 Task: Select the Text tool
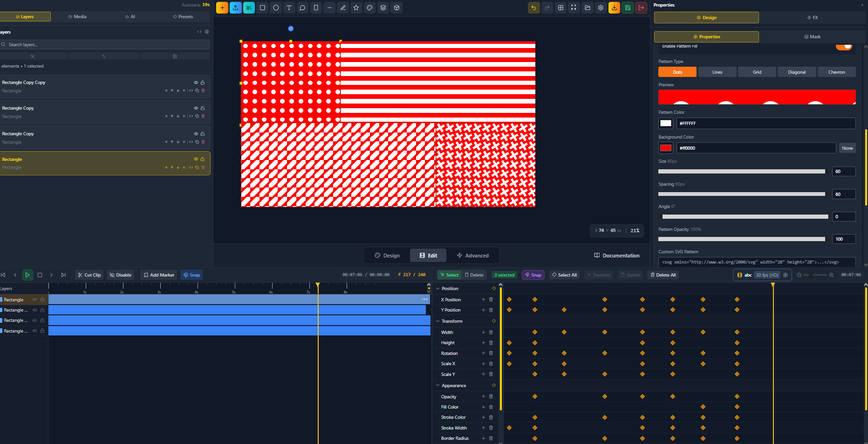[x=289, y=7]
